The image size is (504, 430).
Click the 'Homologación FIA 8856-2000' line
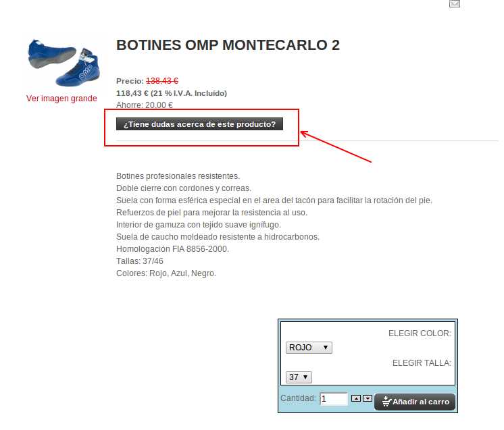pyautogui.click(x=172, y=249)
